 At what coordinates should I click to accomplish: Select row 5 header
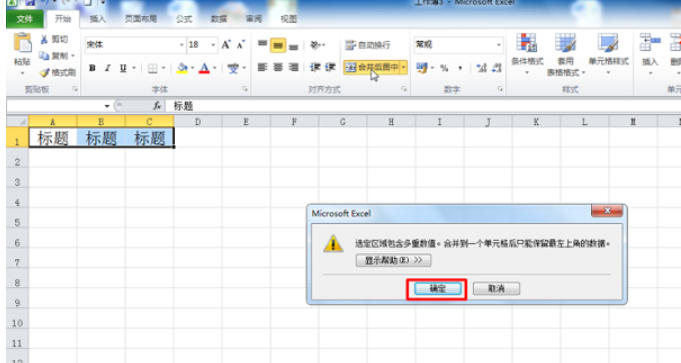(x=17, y=222)
